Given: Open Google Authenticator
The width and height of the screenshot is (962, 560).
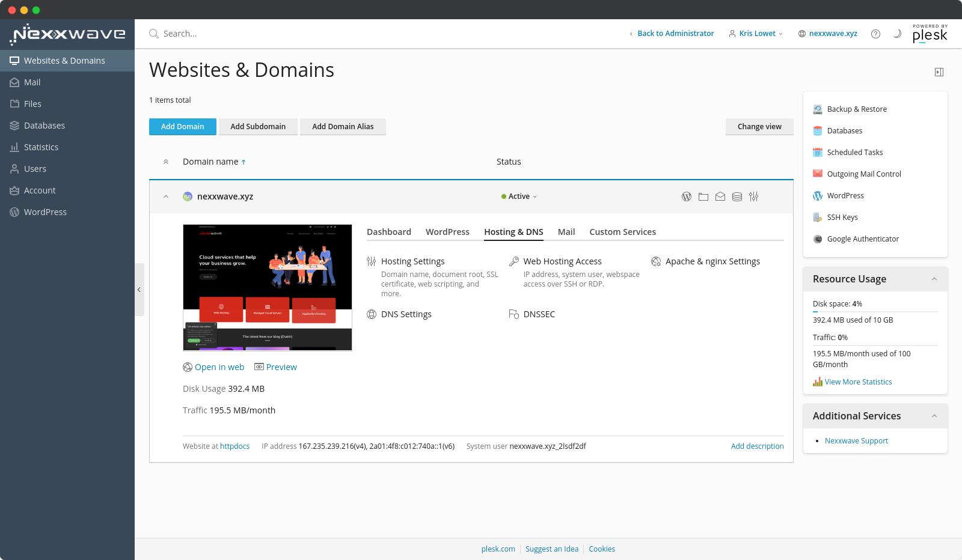Looking at the screenshot, I should pos(856,239).
